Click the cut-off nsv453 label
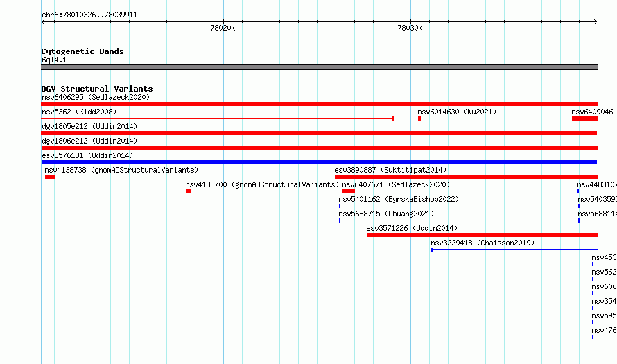The image size is (617, 364). tap(604, 257)
